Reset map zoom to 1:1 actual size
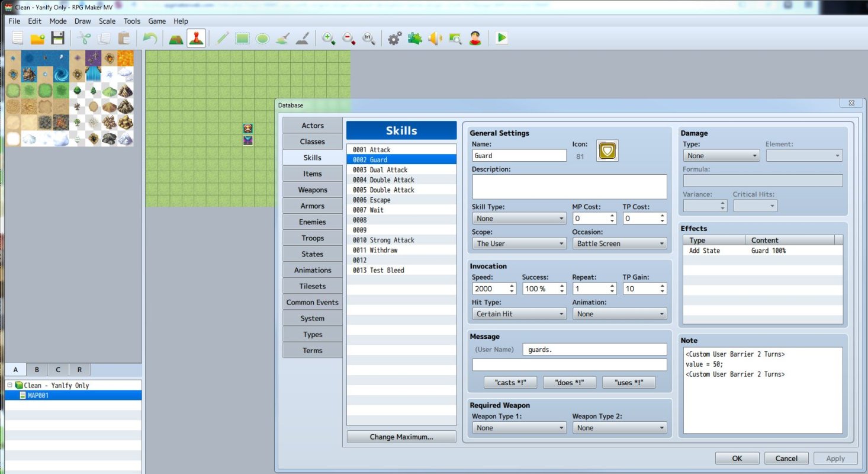This screenshot has width=868, height=474. 369,39
